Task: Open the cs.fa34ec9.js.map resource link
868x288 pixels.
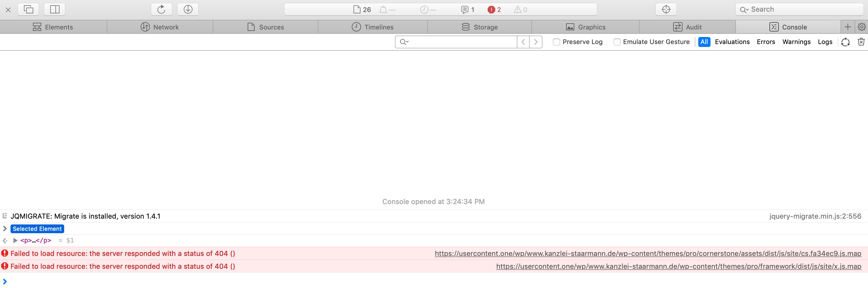Action: coord(647,253)
